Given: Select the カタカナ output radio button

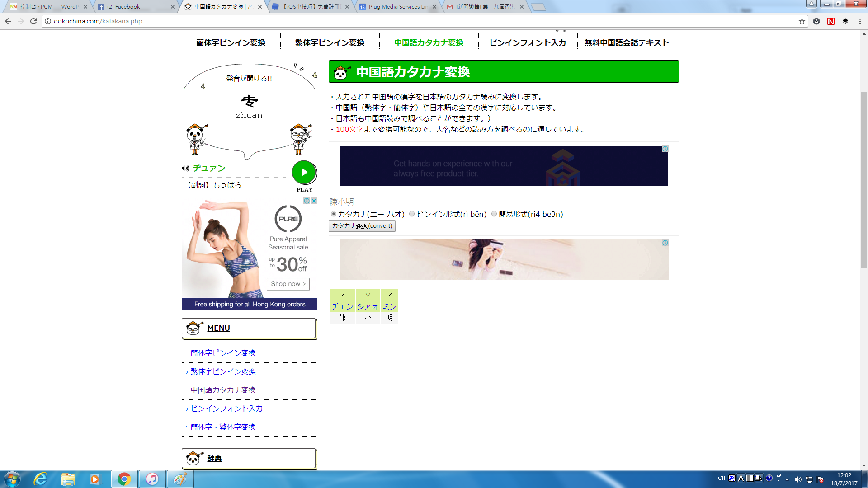Looking at the screenshot, I should point(334,214).
